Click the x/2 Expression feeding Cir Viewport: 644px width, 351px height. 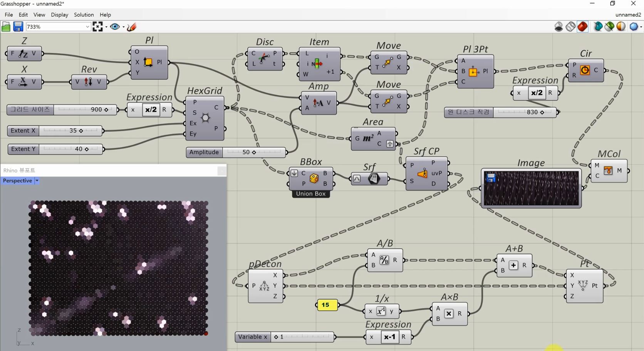click(x=536, y=93)
